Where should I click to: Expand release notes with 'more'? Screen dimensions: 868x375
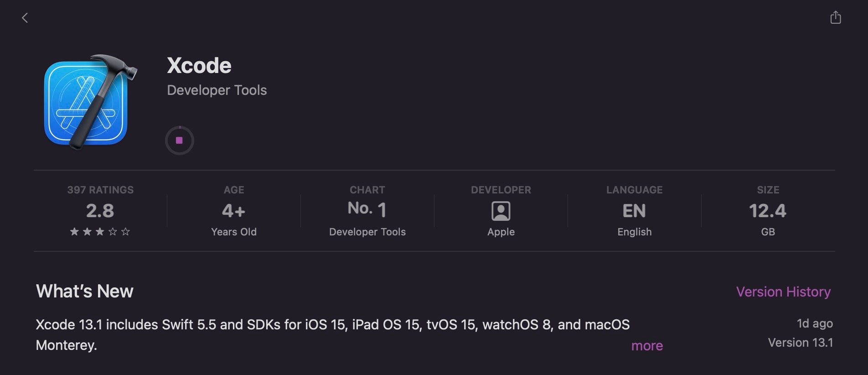[x=646, y=346]
